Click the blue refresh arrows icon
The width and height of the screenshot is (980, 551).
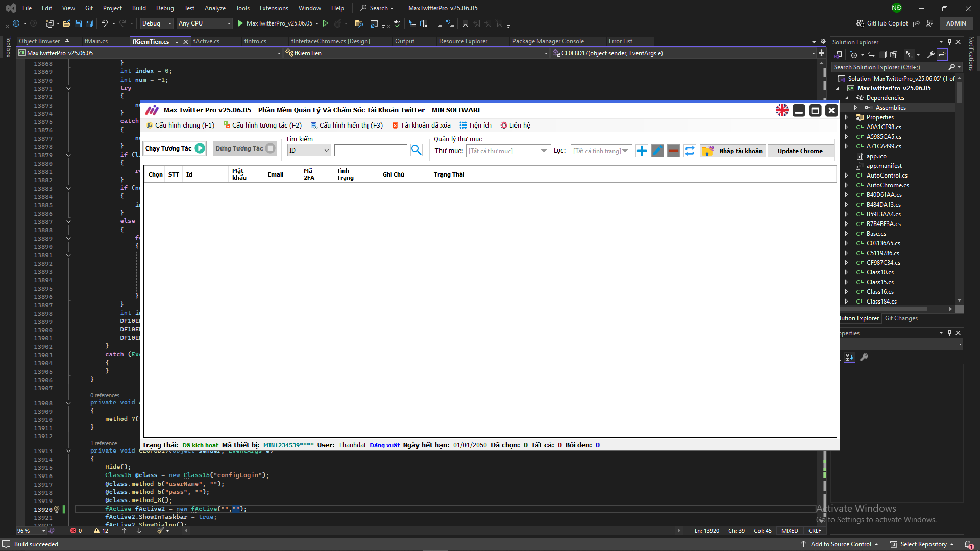tap(690, 151)
